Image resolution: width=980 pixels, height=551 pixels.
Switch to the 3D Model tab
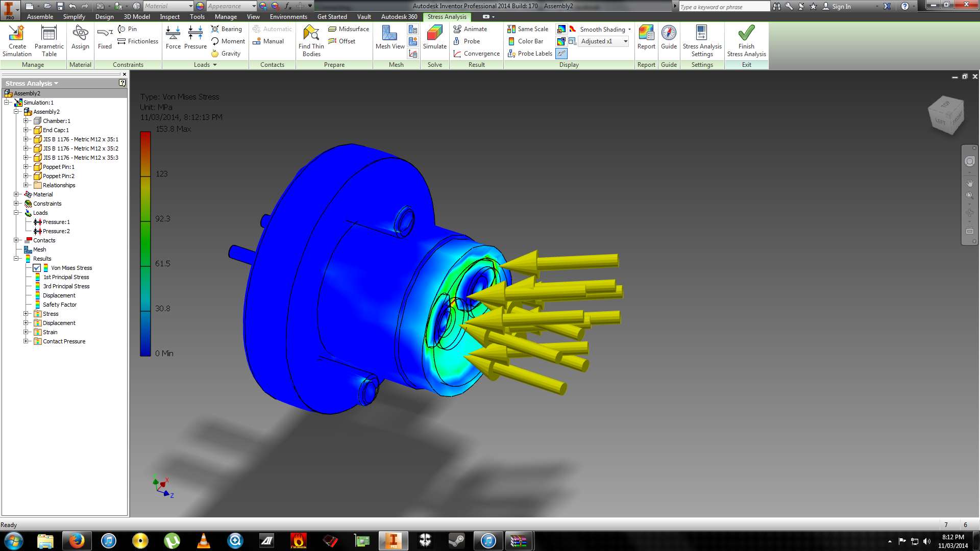point(137,17)
